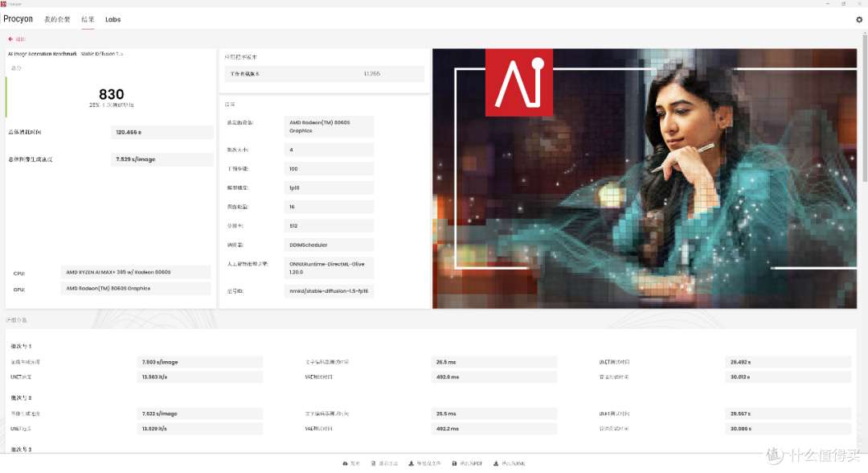868x473 pixels.
Task: Select the 7.529 s/image speed value
Action: [x=162, y=159]
